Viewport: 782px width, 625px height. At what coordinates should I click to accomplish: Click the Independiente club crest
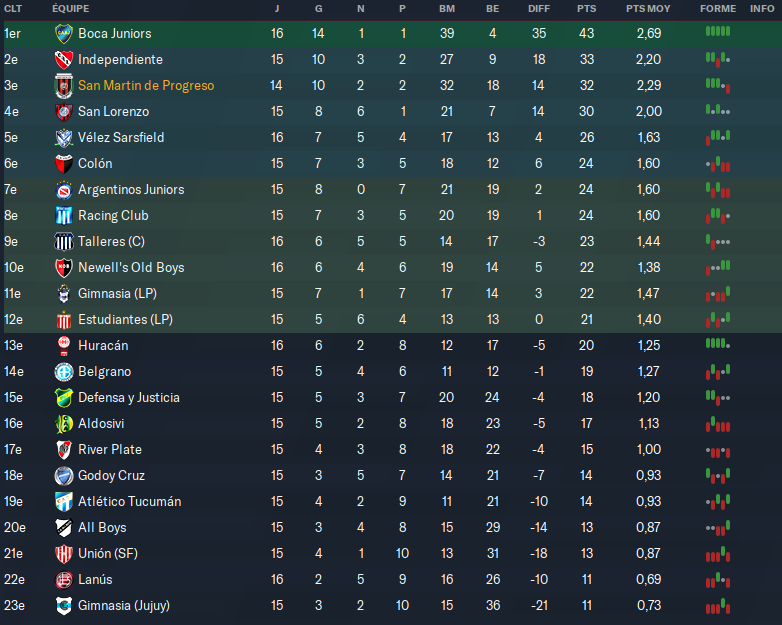point(64,59)
